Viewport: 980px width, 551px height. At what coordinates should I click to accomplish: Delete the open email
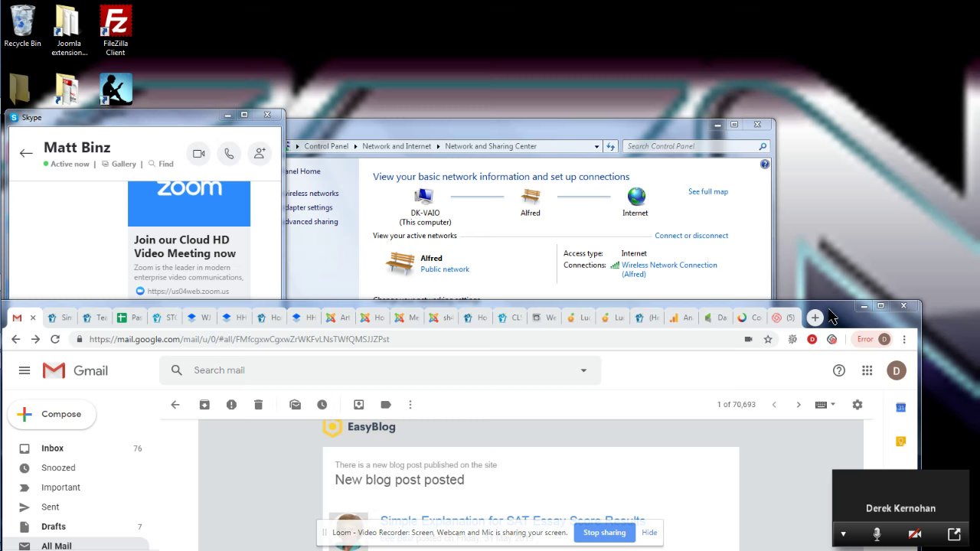pos(258,405)
